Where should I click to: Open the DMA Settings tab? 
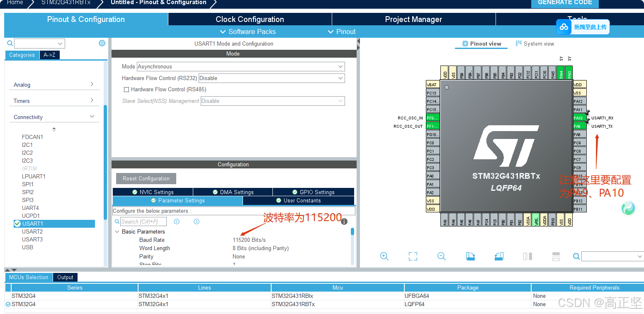(x=233, y=192)
